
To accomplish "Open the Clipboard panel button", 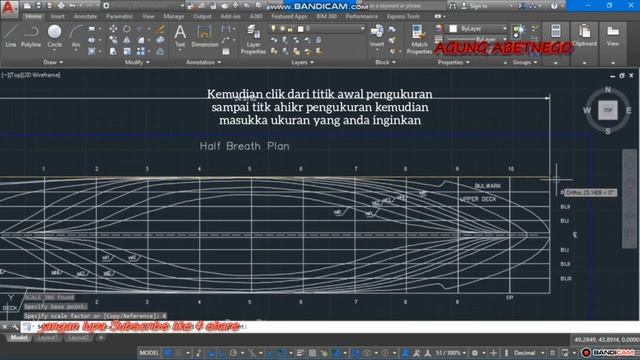I will point(584,36).
